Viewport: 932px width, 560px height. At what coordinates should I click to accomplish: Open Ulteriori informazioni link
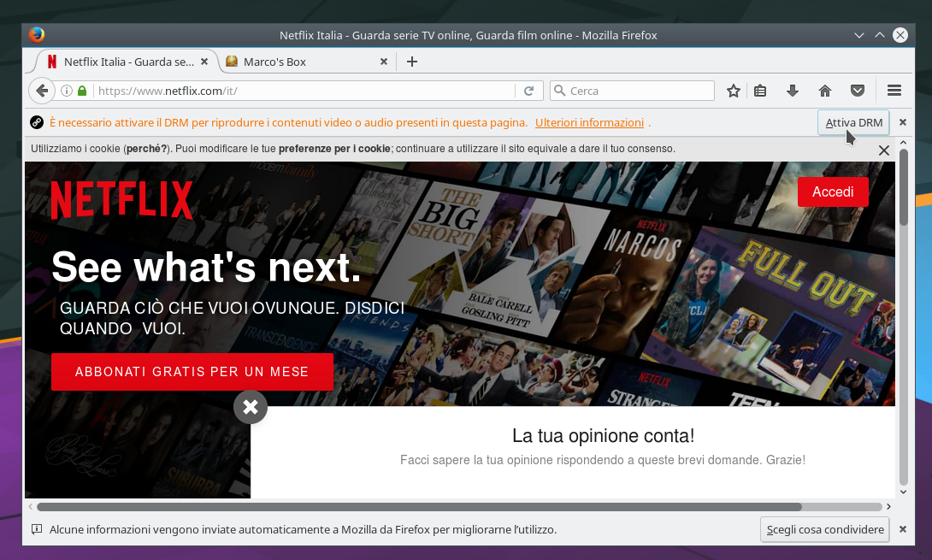coord(589,122)
